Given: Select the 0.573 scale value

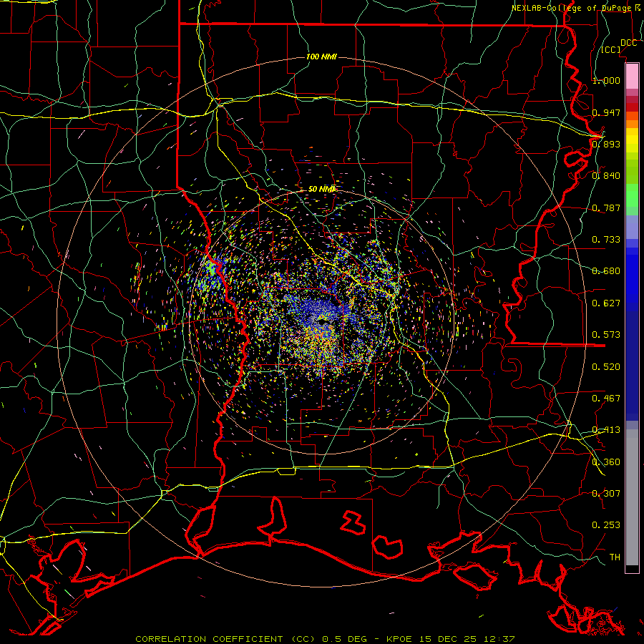Looking at the screenshot, I should [x=606, y=335].
